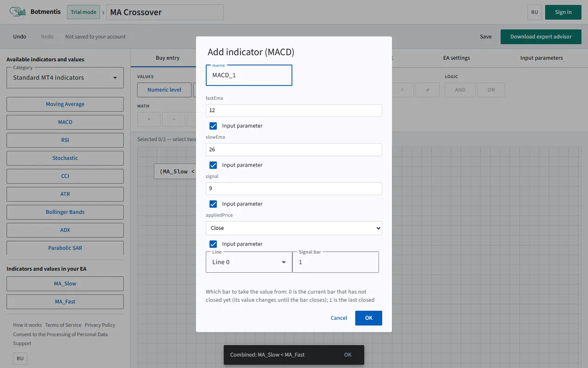
Task: Dismiss the Combined notification with its OK
Action: tap(348, 355)
